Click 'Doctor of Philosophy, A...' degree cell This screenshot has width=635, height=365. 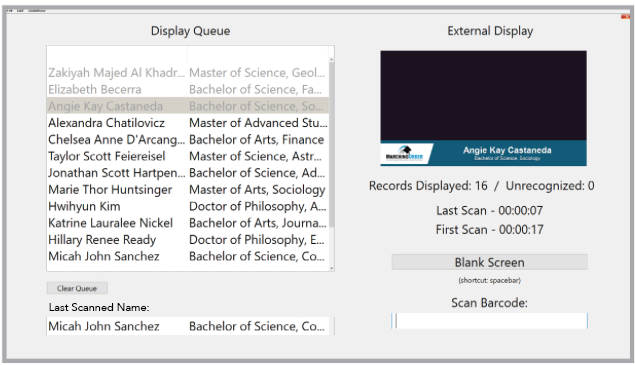(258, 206)
